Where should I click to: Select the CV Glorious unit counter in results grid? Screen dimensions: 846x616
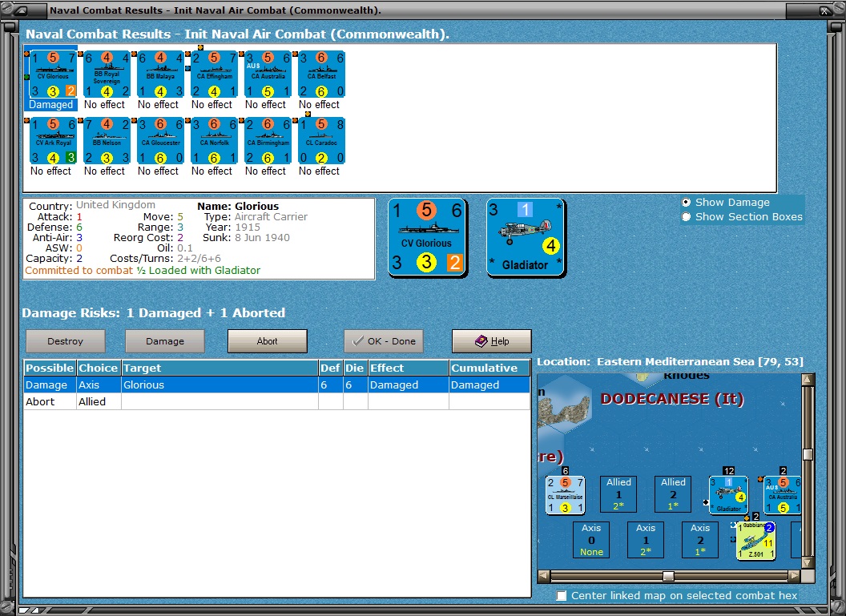(52, 74)
